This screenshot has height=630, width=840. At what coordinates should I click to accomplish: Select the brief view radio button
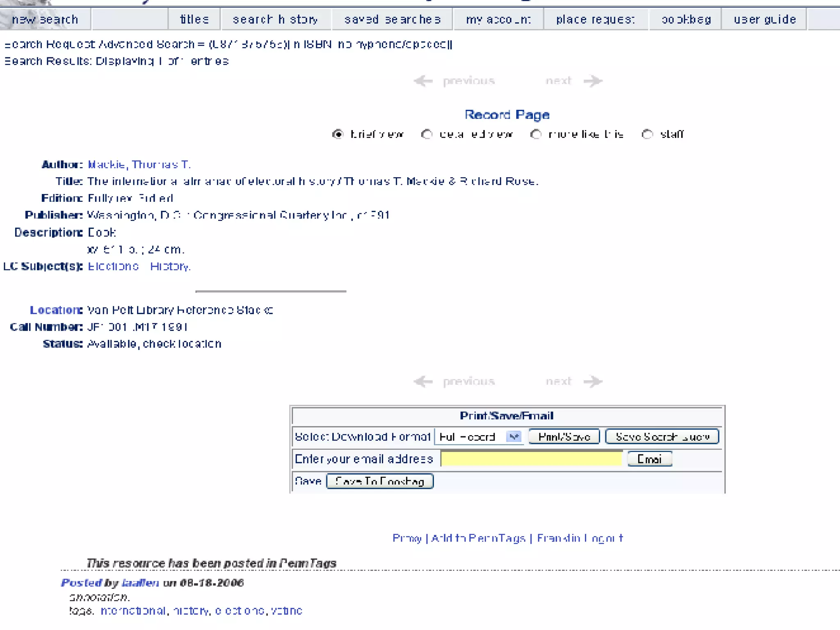coord(338,134)
